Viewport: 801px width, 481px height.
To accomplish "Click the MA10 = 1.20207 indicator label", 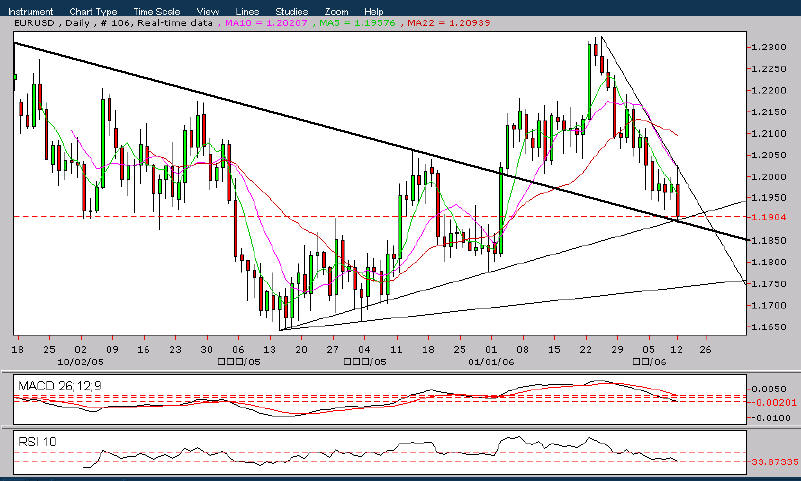I will tap(266, 23).
